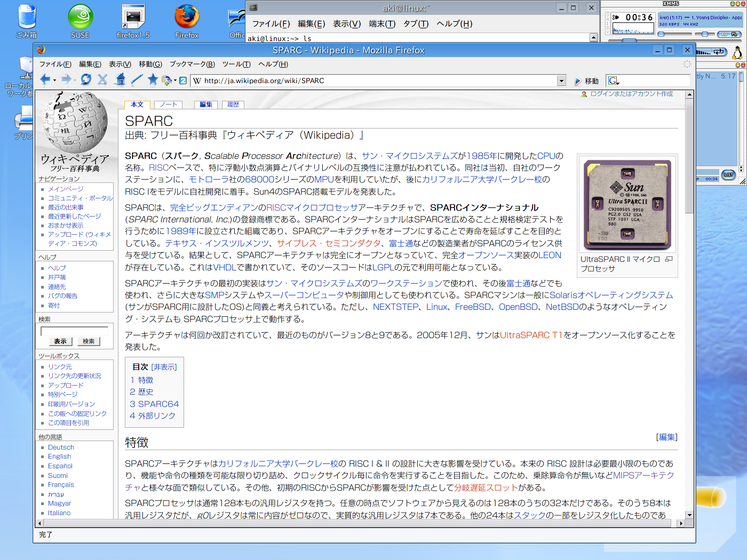Click the terminal window icon in its title bar
Image resolution: width=747 pixels, height=560 pixels.
point(253,7)
